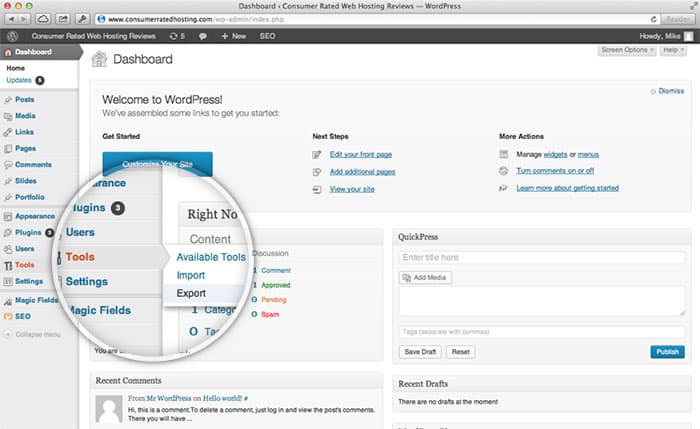Screen dimensions: 700x429
Task: Open the Hello world! post link
Action: [222, 398]
